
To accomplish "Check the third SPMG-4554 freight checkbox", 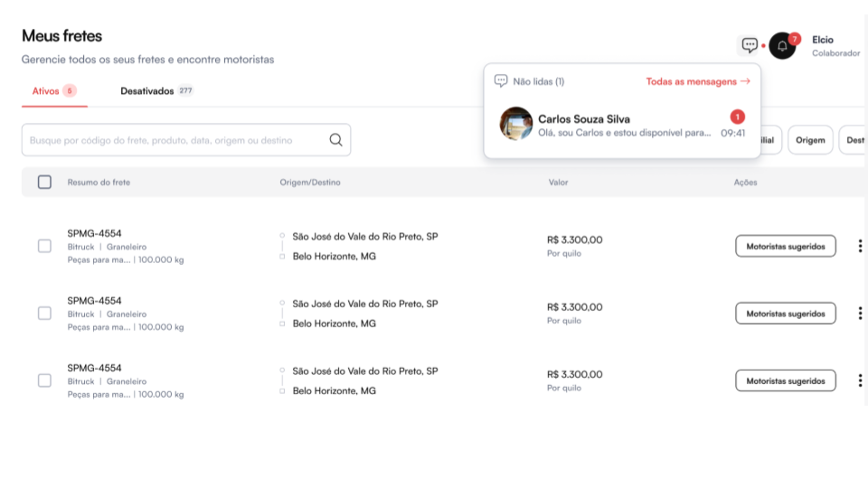I will tap(44, 380).
